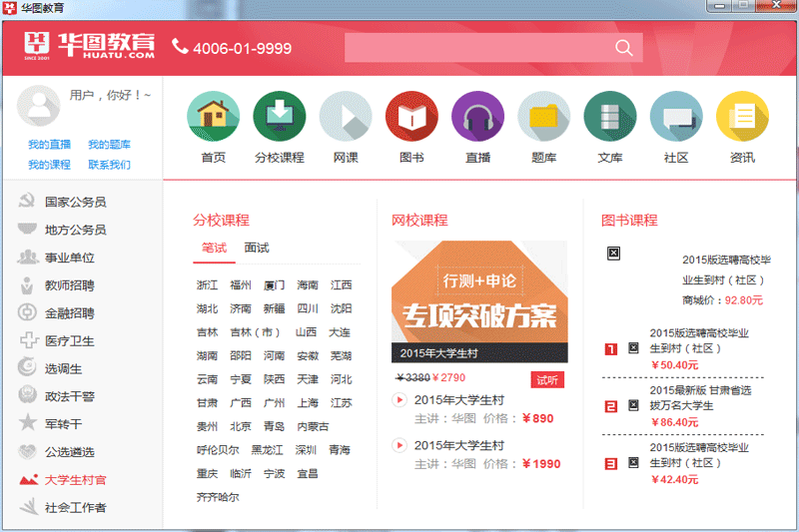Select 国家公务员 in sidebar

click(76, 202)
